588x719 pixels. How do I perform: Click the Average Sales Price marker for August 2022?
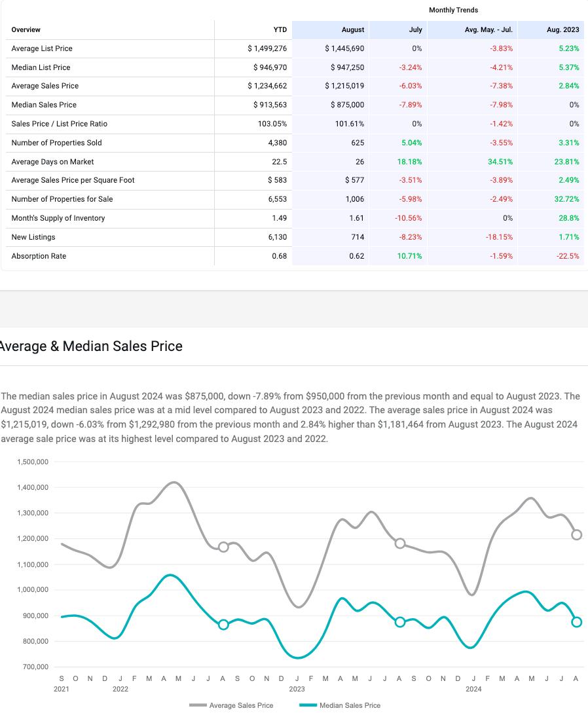coord(223,547)
